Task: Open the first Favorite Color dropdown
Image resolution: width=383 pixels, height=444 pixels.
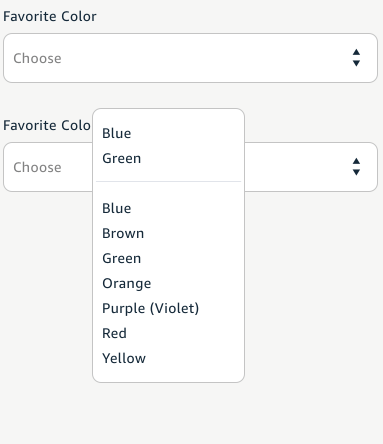Action: click(190, 58)
